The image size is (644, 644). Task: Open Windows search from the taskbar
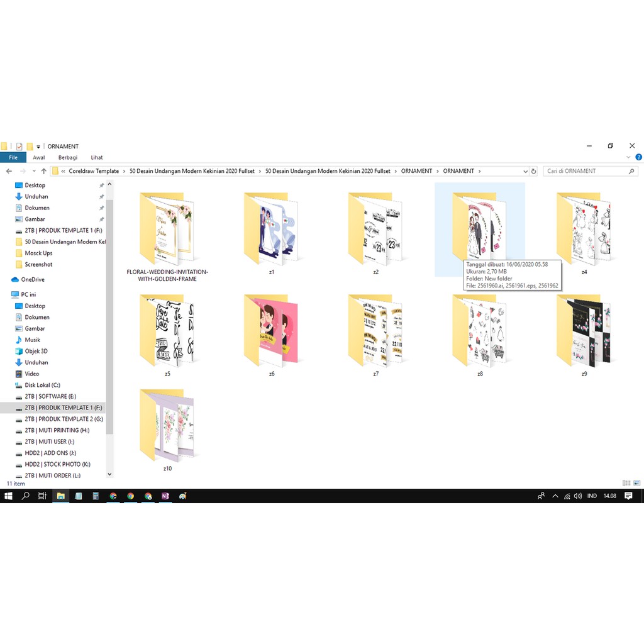point(26,496)
